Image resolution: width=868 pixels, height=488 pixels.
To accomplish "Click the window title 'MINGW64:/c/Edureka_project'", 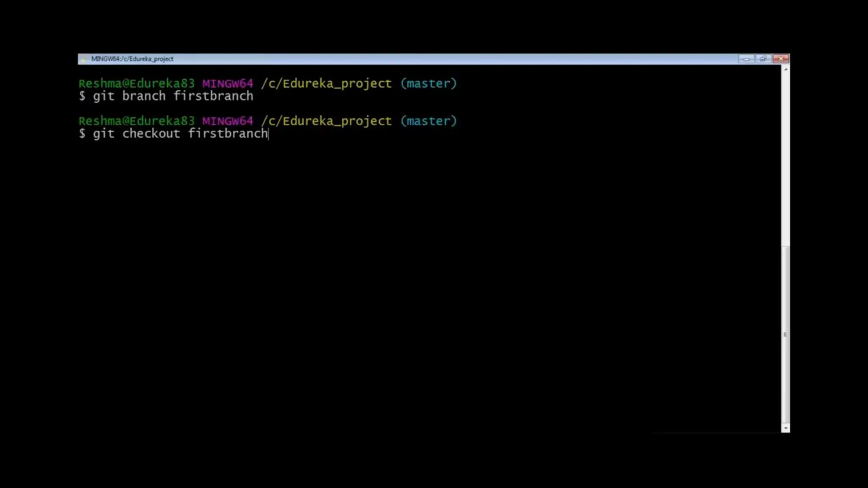I will pyautogui.click(x=132, y=59).
